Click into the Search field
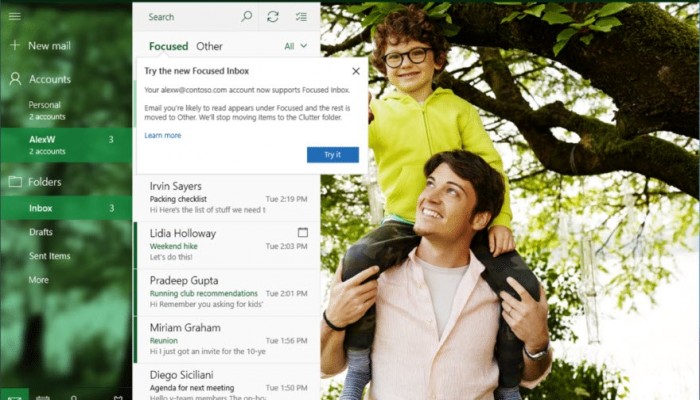This screenshot has height=400, width=700. pyautogui.click(x=190, y=17)
